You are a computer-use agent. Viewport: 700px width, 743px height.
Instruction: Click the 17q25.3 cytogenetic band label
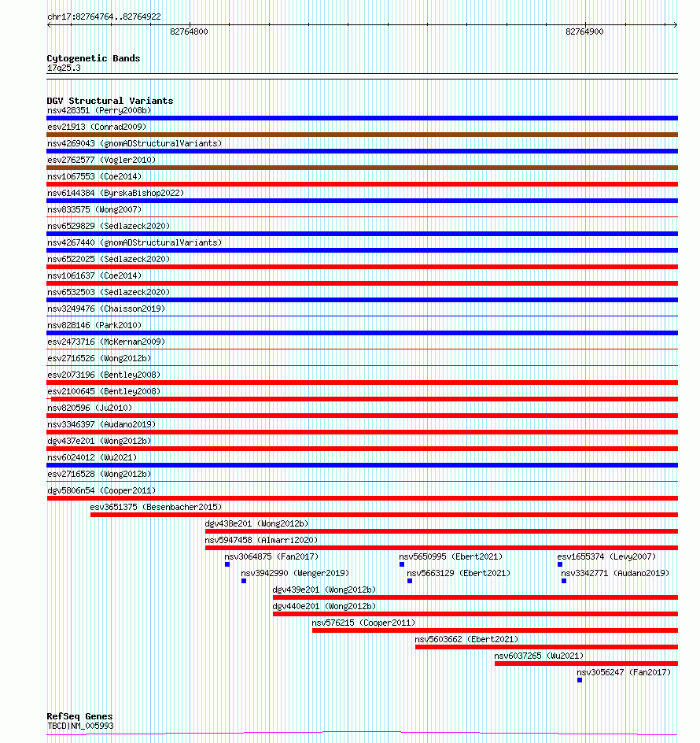64,68
